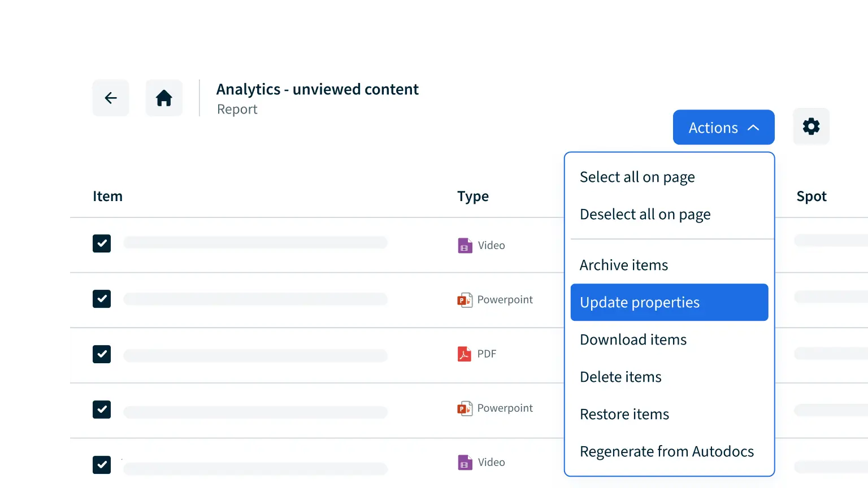Click the back arrow icon

click(111, 98)
